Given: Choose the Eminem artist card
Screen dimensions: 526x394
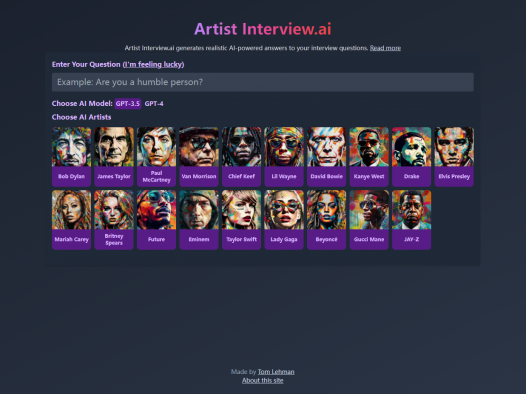Looking at the screenshot, I should pos(199,220).
